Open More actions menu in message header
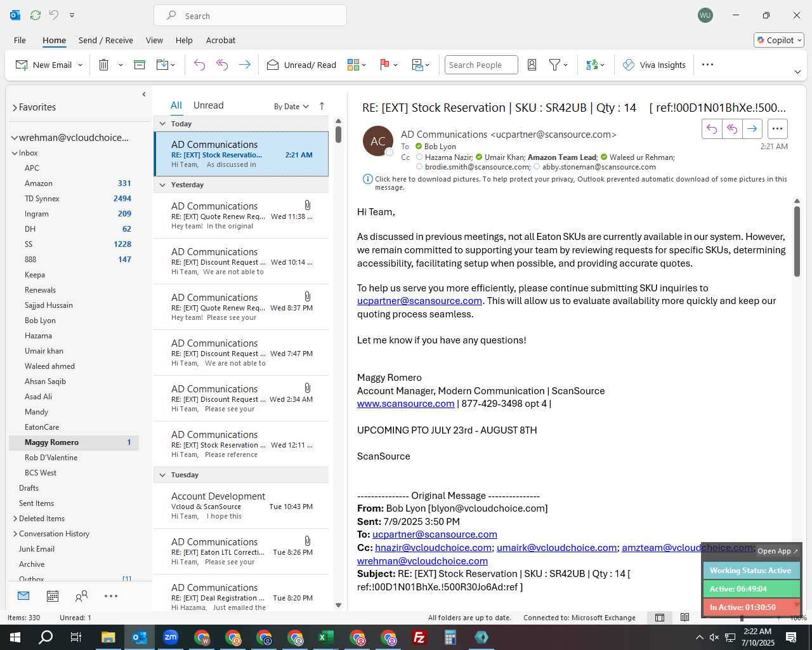812x650 pixels. pos(777,129)
